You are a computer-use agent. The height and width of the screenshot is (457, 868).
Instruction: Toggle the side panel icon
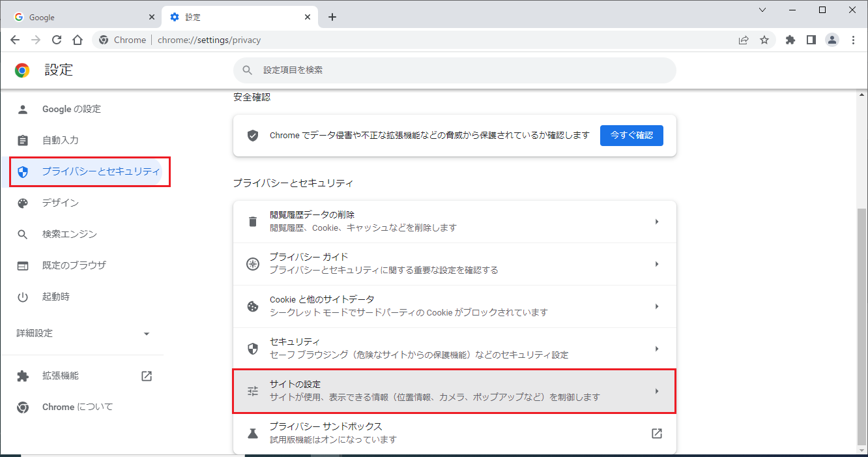(x=811, y=40)
